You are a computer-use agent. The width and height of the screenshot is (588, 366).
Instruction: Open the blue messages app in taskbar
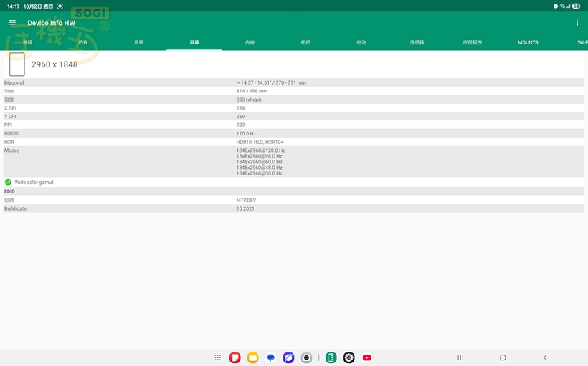click(270, 357)
